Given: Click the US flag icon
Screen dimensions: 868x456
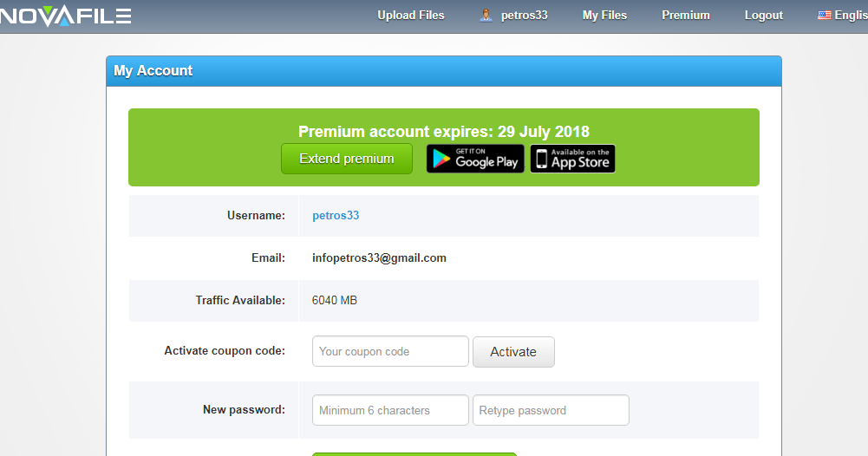Looking at the screenshot, I should pos(825,16).
